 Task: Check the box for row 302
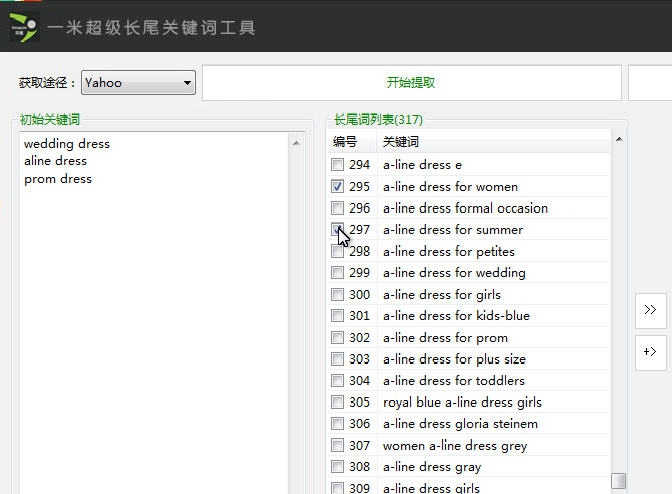(x=337, y=338)
